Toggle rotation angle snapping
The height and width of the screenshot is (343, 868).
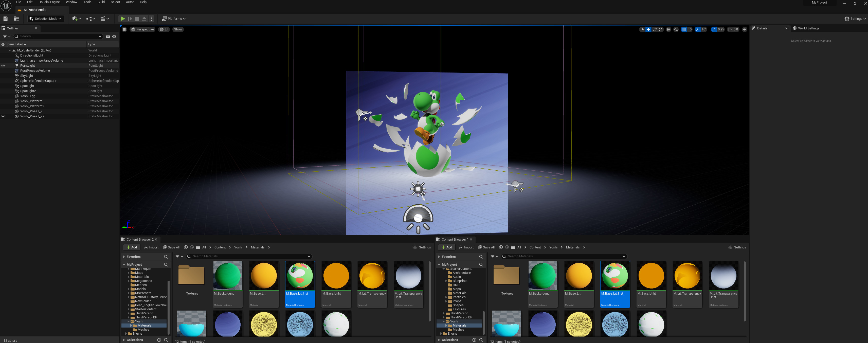pyautogui.click(x=698, y=29)
